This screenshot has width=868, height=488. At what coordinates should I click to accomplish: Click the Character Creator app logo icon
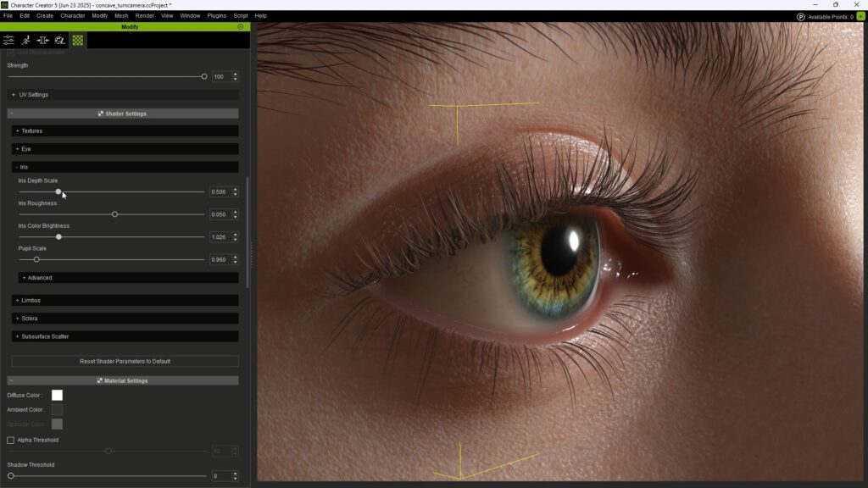coord(4,4)
